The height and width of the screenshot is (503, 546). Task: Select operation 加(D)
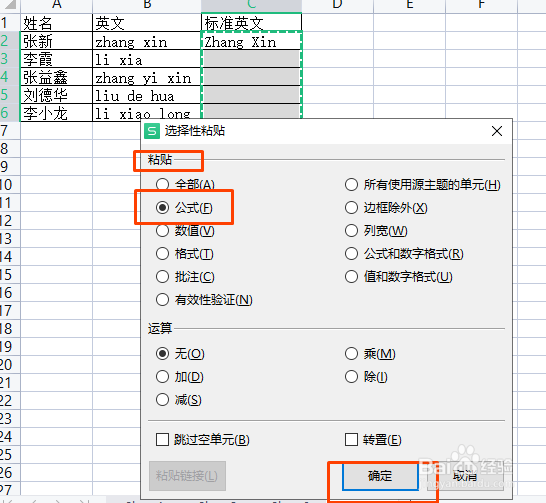180,377
